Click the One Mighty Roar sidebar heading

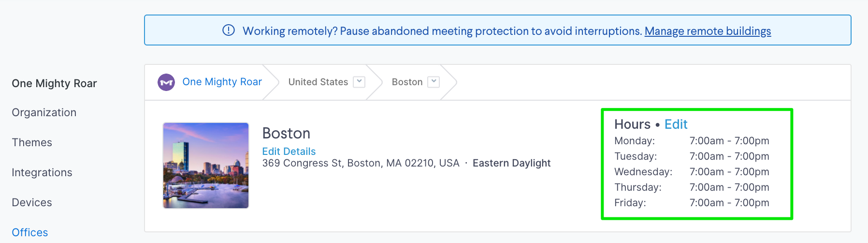point(54,83)
